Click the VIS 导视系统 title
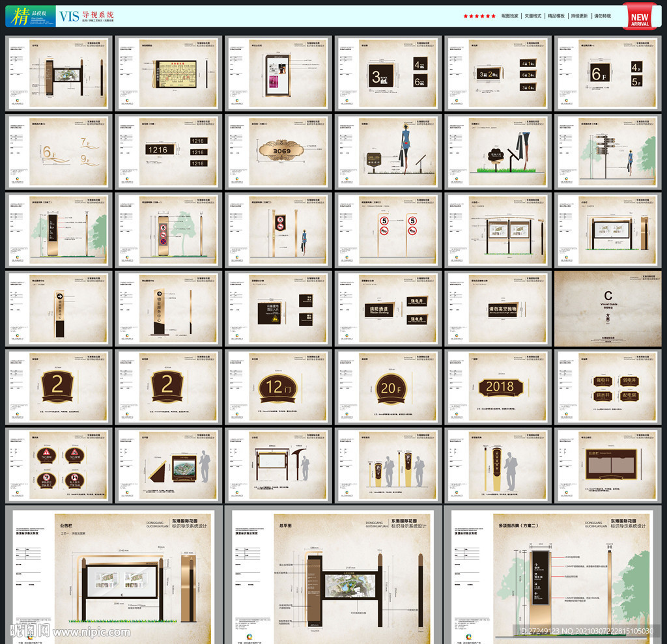Image resolution: width=667 pixels, height=644 pixels. point(86,16)
